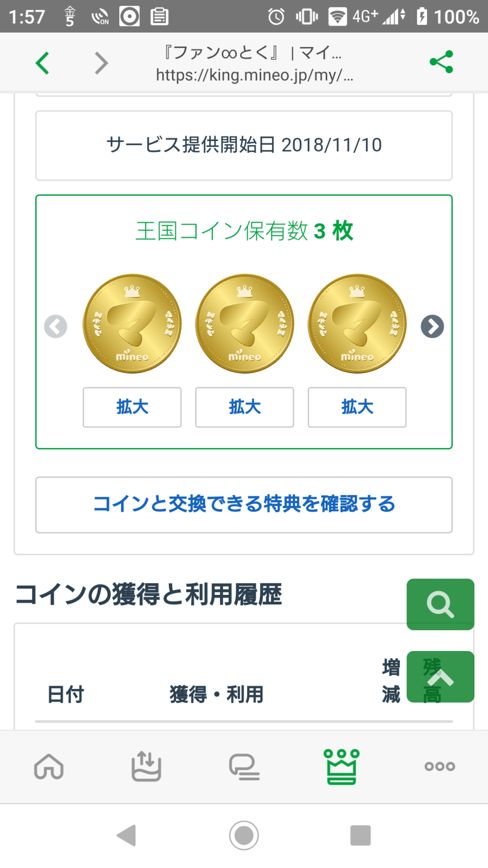
Task: Tap the browser back arrow
Action: (42, 63)
